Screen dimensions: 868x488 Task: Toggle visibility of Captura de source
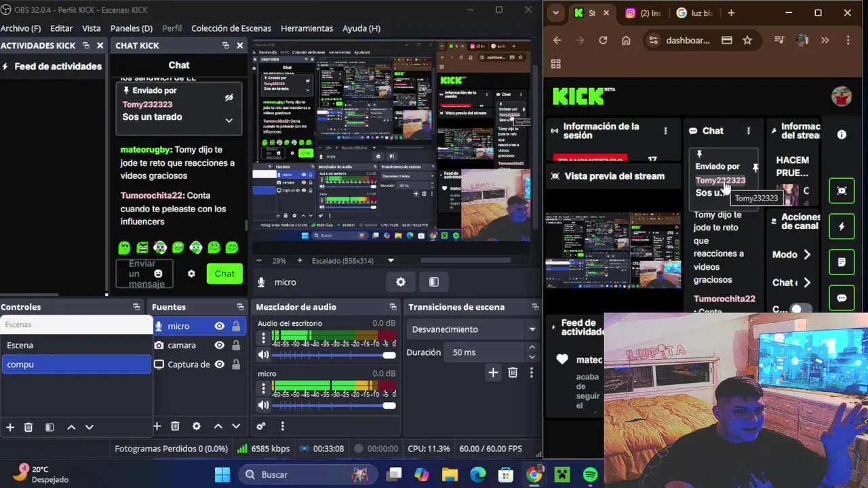(x=219, y=364)
